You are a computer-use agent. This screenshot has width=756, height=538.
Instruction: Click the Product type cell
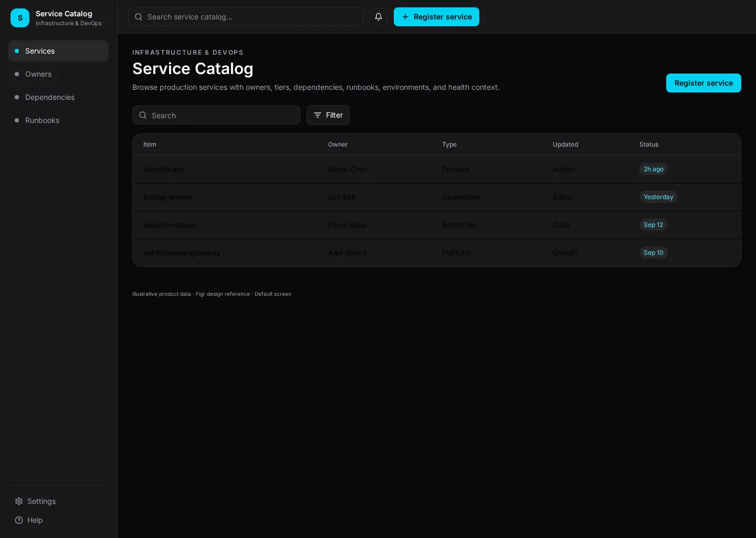point(456,169)
